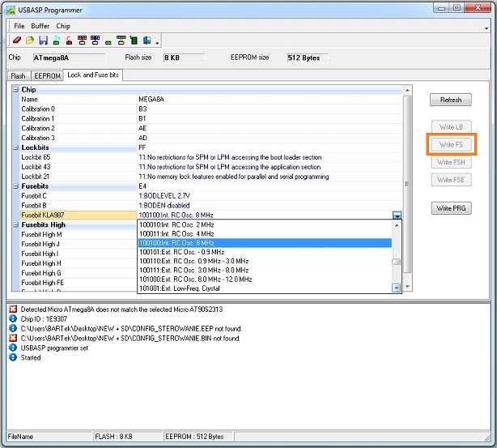This screenshot has width=497, height=448.
Task: Select the Lockbit 65 row
Action: click(210, 157)
